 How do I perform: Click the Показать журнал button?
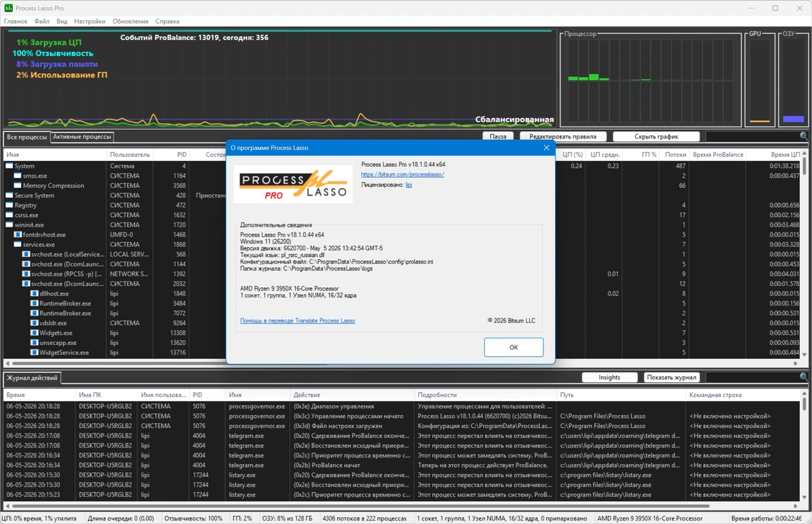tap(672, 377)
